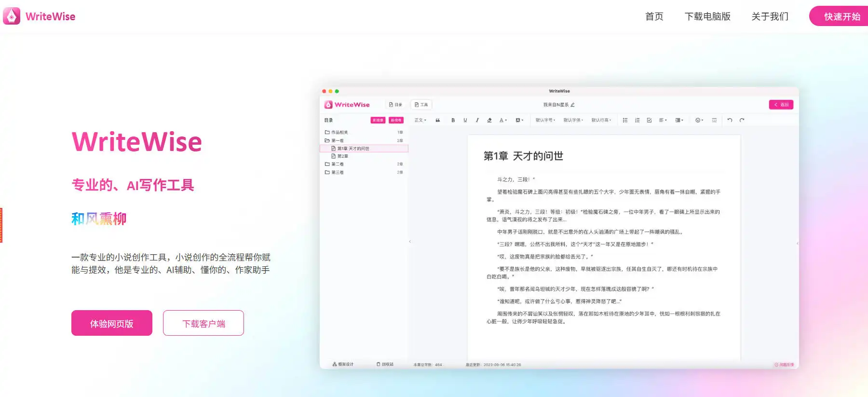This screenshot has width=868, height=397.
Task: Insert a numbered list
Action: pyautogui.click(x=637, y=120)
